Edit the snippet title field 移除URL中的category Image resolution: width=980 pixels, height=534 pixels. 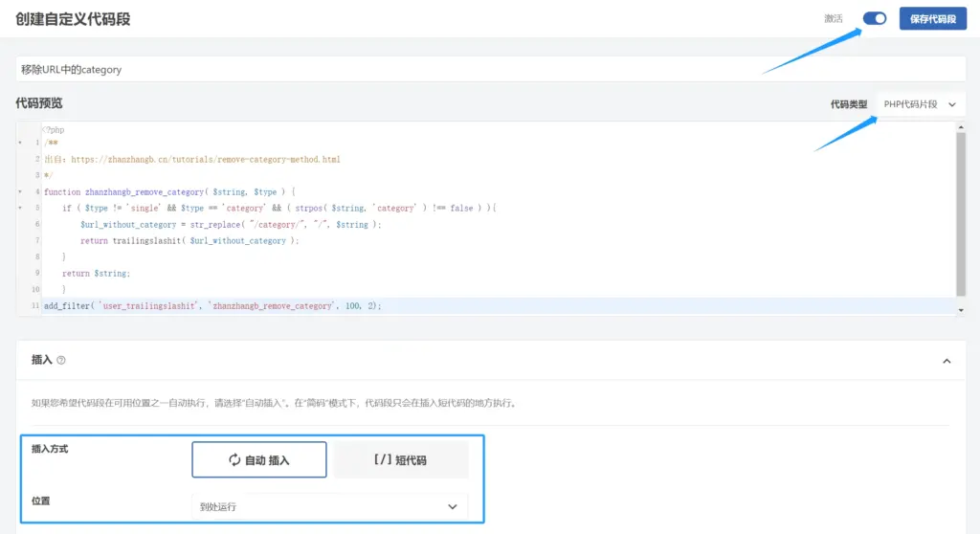(491, 70)
